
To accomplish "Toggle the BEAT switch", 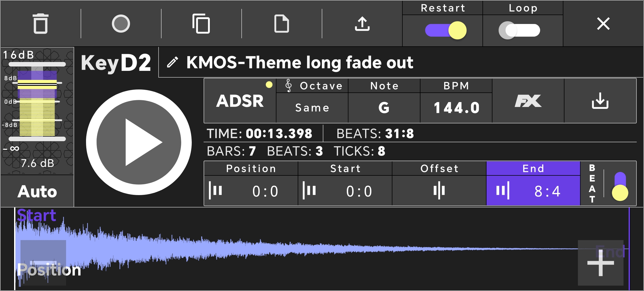I will [x=620, y=186].
